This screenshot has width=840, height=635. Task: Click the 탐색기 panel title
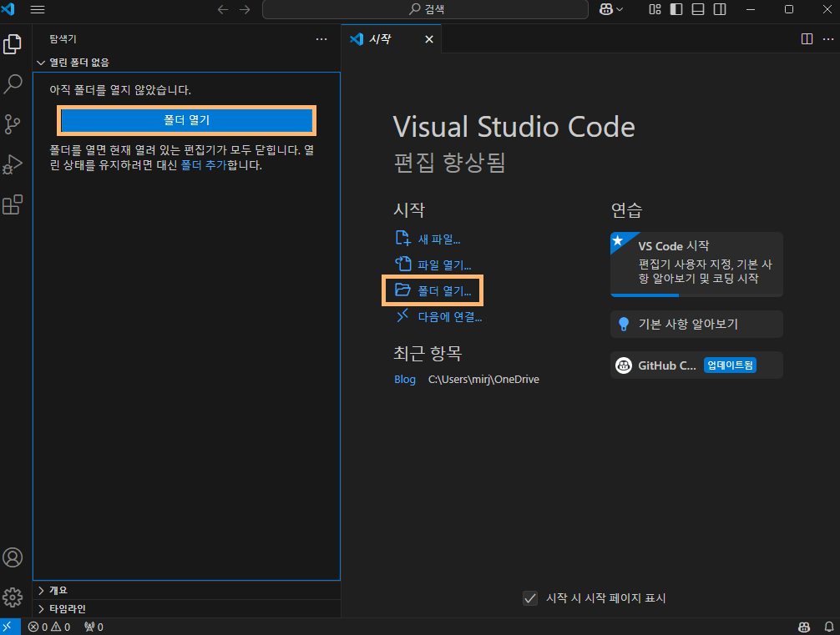63,39
